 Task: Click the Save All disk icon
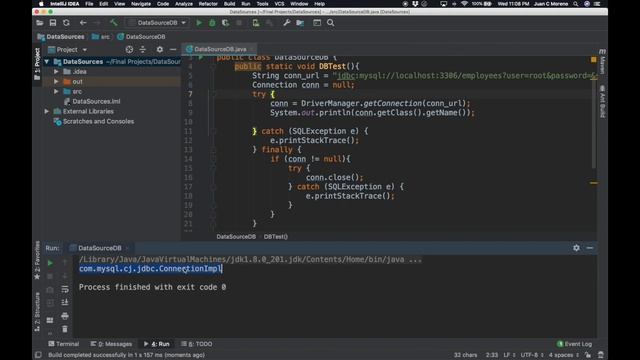point(53,23)
